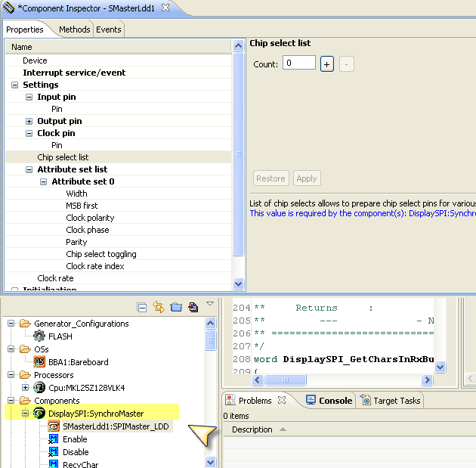Click the Restore button
This screenshot has width=476, height=468.
[270, 178]
